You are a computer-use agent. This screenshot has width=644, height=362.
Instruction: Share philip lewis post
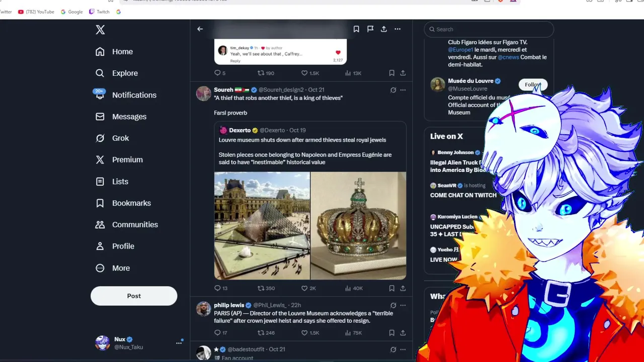403,333
